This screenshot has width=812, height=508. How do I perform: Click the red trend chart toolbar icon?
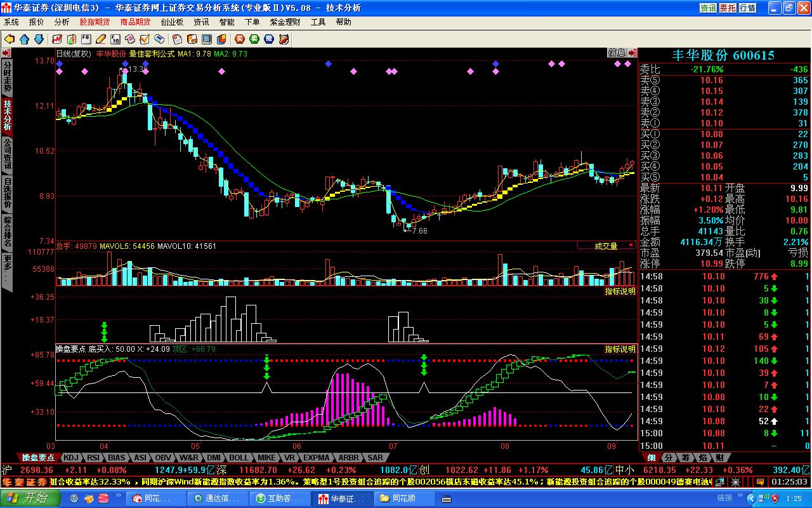57,39
